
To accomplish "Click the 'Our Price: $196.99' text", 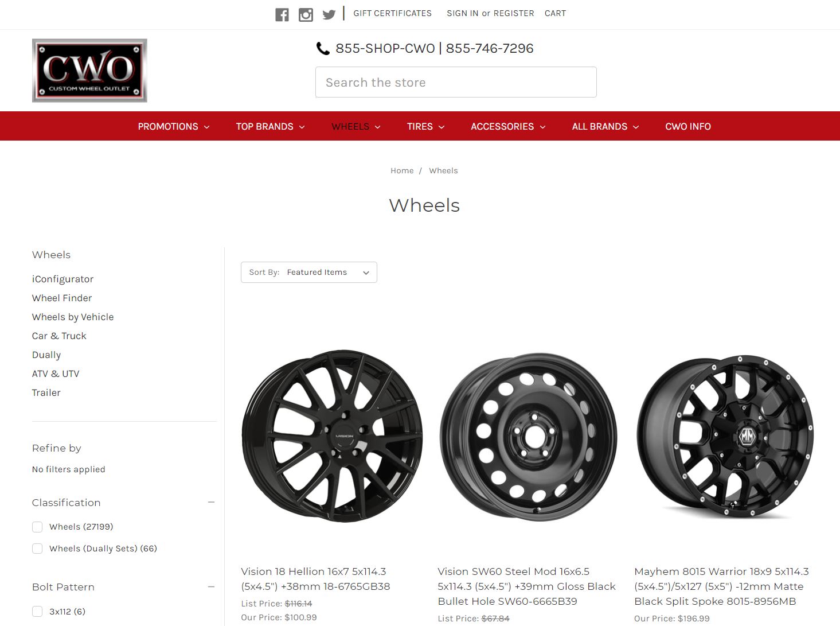I will (672, 619).
